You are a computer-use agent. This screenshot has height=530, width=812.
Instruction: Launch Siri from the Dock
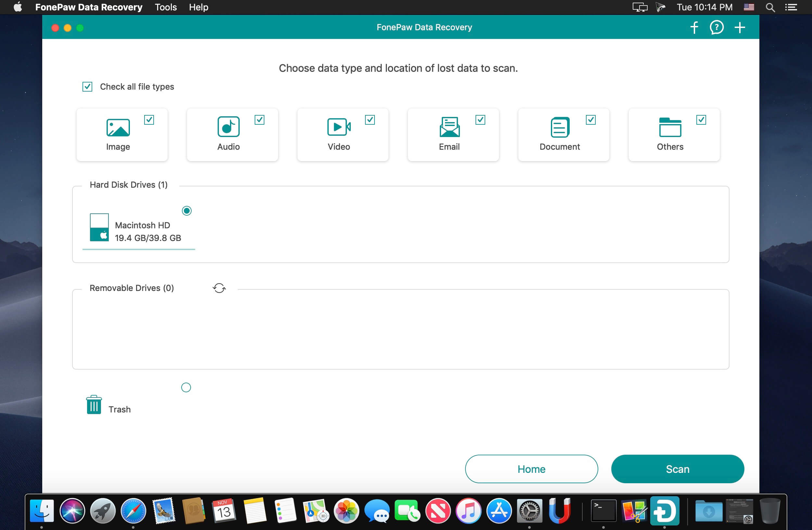pyautogui.click(x=72, y=511)
